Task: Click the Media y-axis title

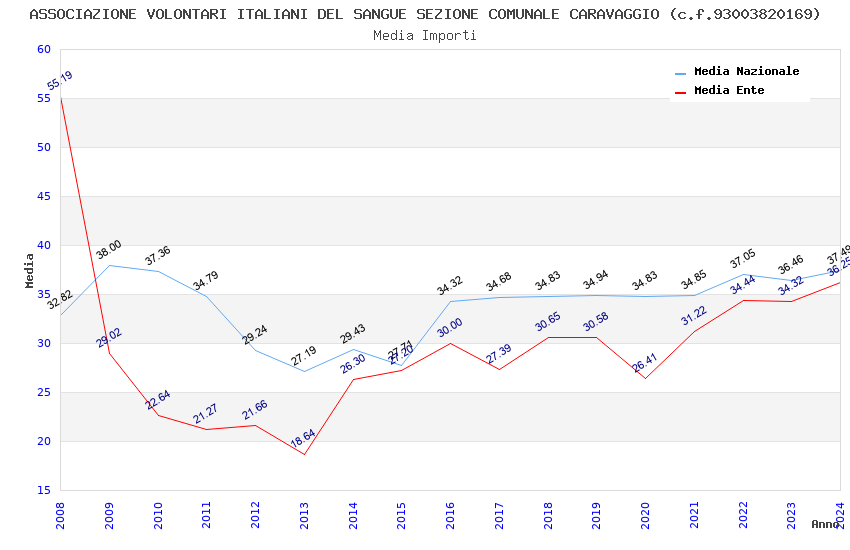Action: click(29, 270)
